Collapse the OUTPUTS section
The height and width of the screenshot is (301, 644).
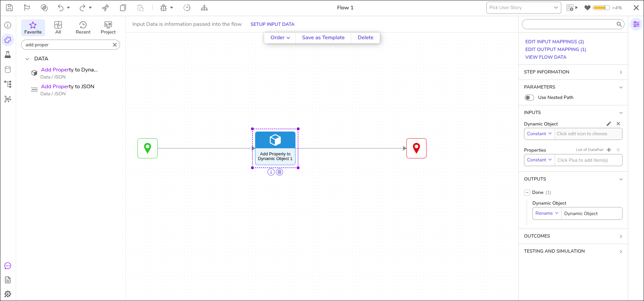(573, 179)
